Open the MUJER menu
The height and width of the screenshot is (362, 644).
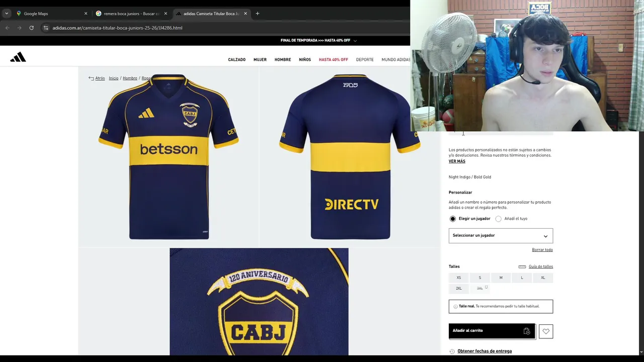click(260, 60)
